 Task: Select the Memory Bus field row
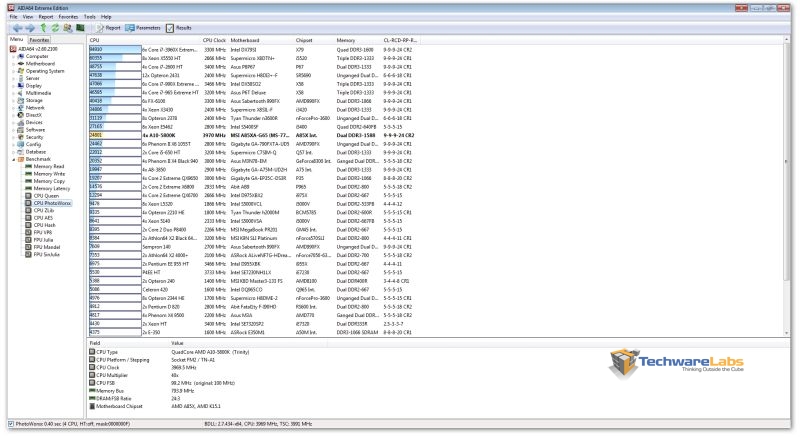click(142, 391)
